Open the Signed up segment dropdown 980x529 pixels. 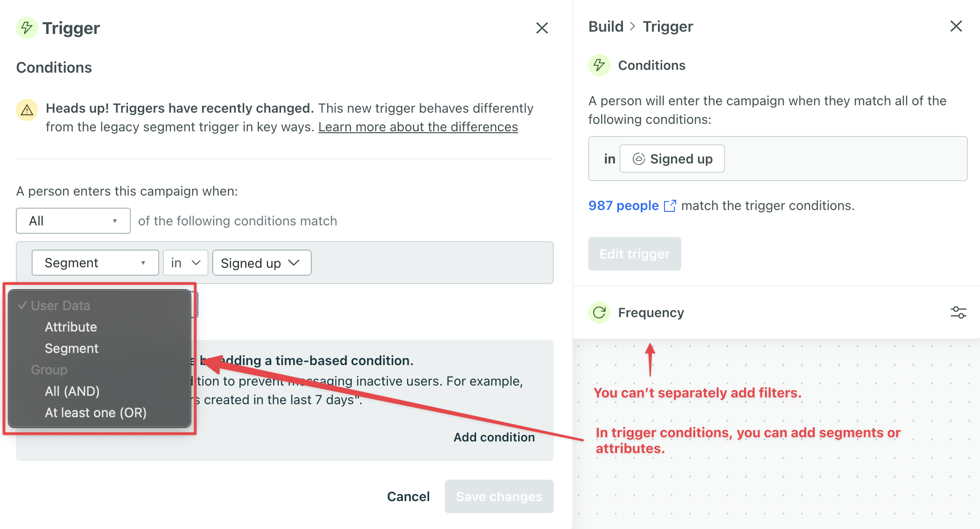(262, 262)
